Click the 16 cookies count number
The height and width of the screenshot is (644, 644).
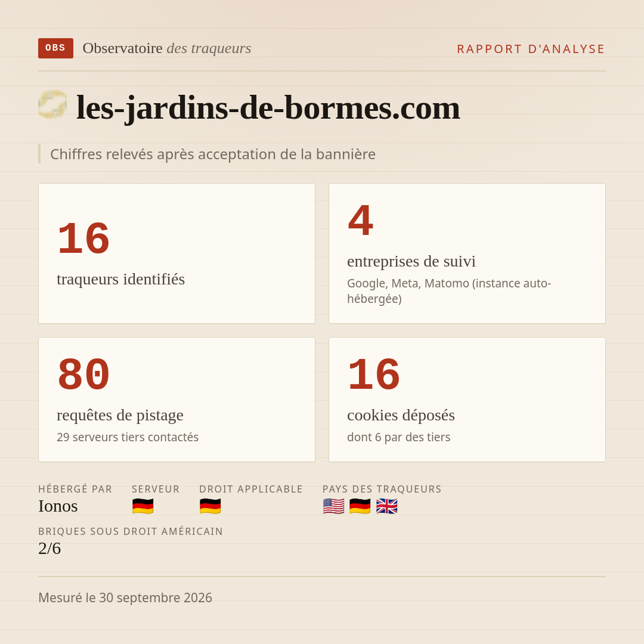pos(374,374)
